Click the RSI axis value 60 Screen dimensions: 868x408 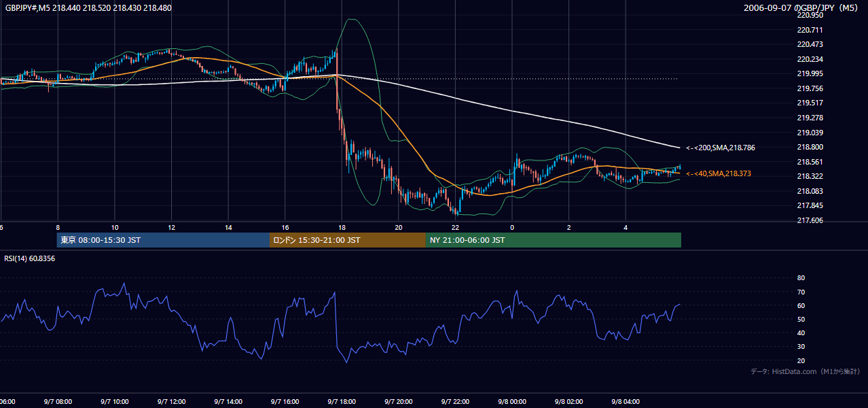click(x=801, y=305)
